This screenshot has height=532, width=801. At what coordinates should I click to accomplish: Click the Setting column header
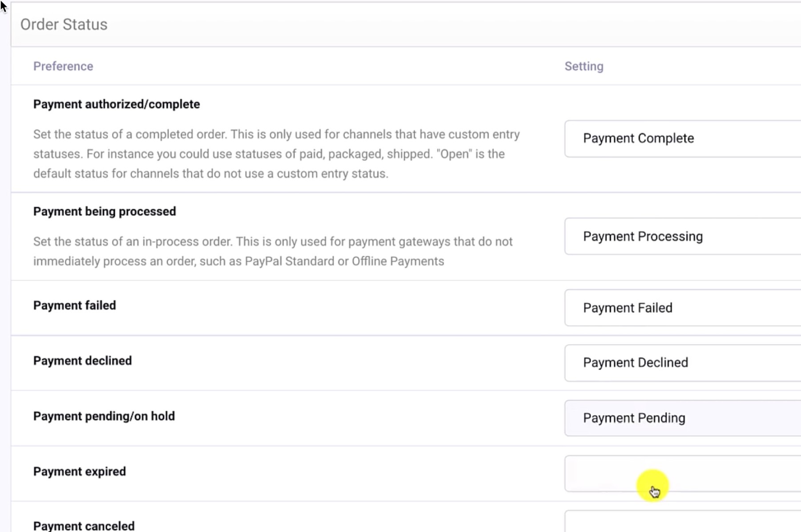(x=584, y=66)
